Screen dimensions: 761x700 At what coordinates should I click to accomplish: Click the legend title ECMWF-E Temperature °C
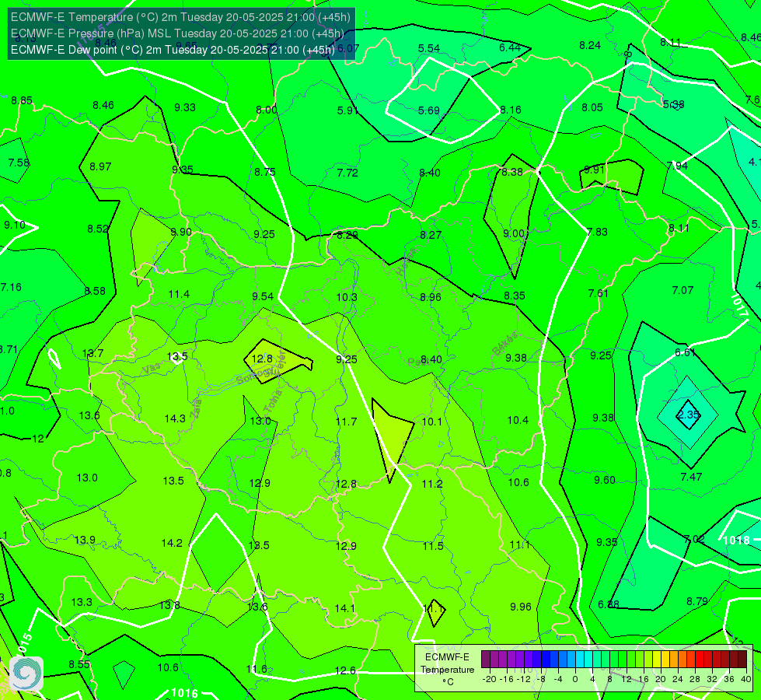pos(447,670)
